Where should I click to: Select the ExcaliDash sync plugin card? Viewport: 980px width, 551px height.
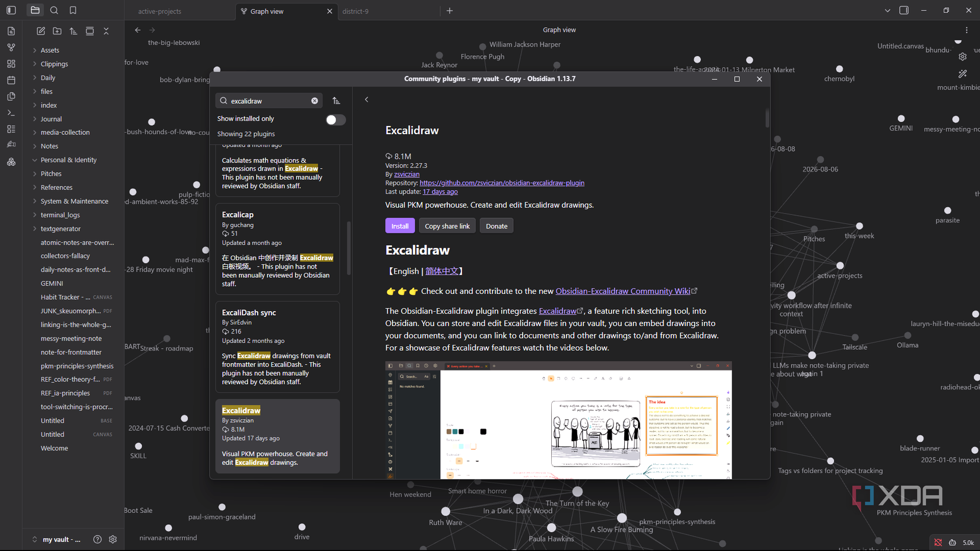(277, 347)
